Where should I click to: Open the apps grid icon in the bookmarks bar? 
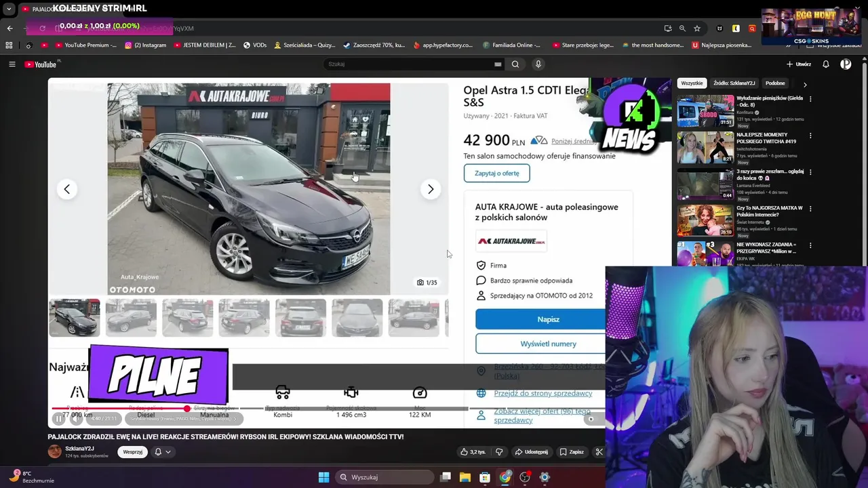9,45
